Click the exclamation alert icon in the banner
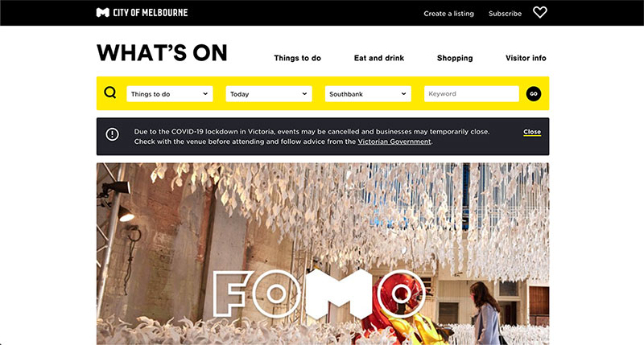The height and width of the screenshot is (345, 644). [x=112, y=134]
